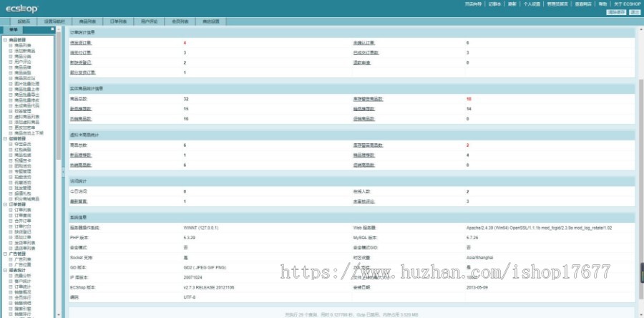Collapse the 促销管理 tree group

[x=5, y=138]
